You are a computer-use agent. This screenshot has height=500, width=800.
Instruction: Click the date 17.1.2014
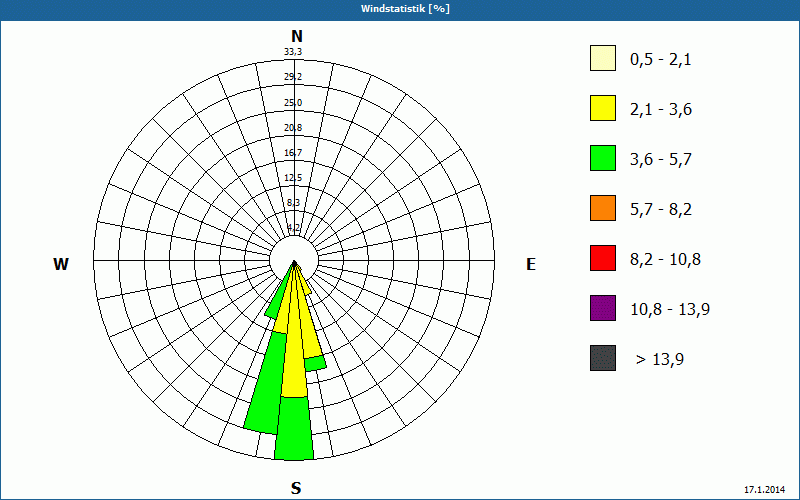click(x=765, y=490)
